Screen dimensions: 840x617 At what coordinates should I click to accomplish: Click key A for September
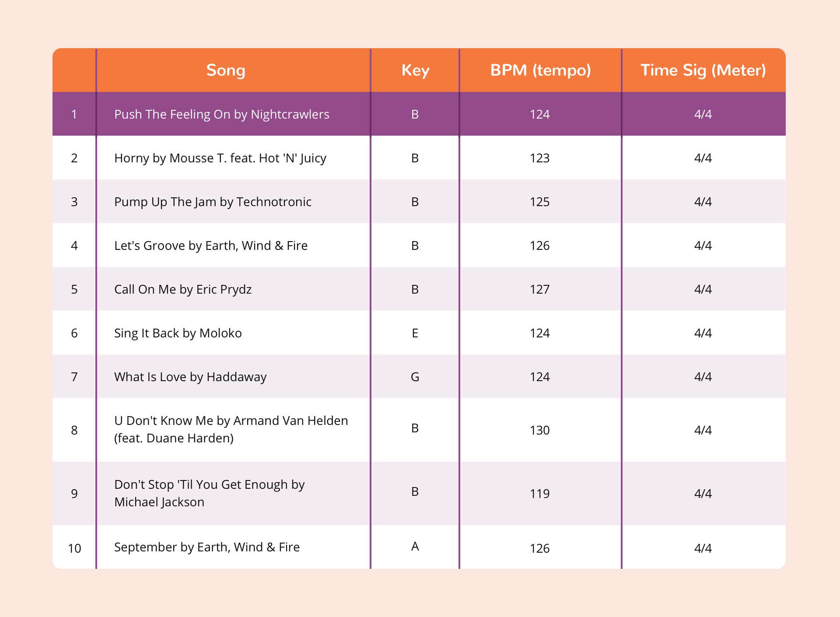pos(415,546)
